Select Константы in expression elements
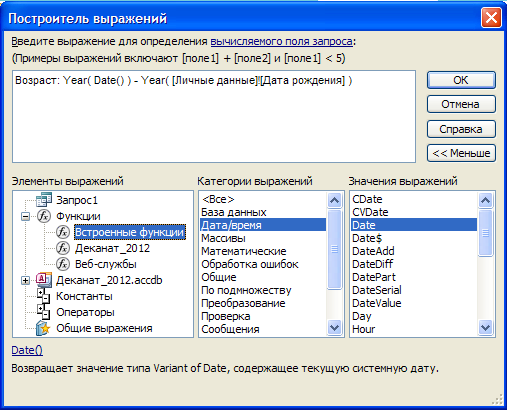The image size is (507, 410). [x=84, y=296]
